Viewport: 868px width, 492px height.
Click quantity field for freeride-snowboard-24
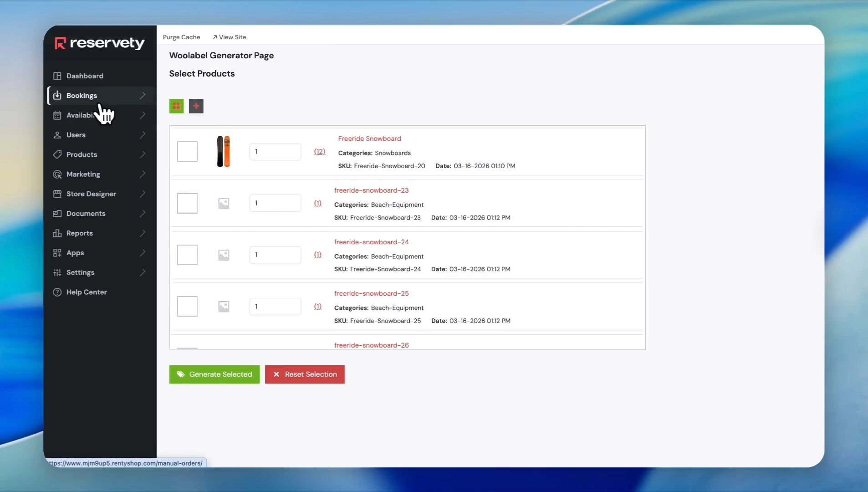point(275,255)
